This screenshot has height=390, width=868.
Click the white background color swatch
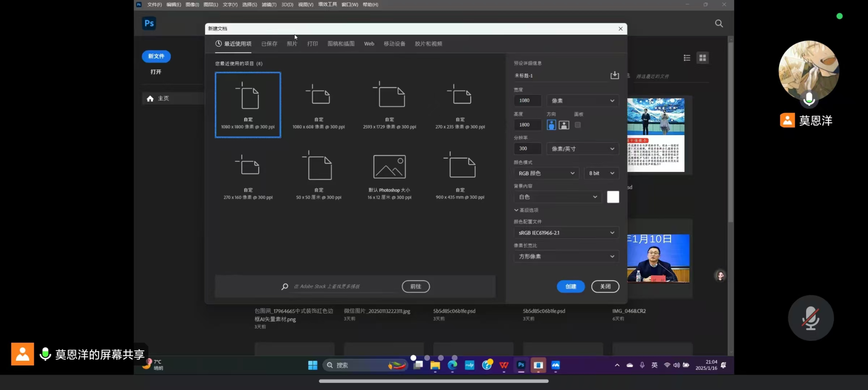click(x=613, y=197)
